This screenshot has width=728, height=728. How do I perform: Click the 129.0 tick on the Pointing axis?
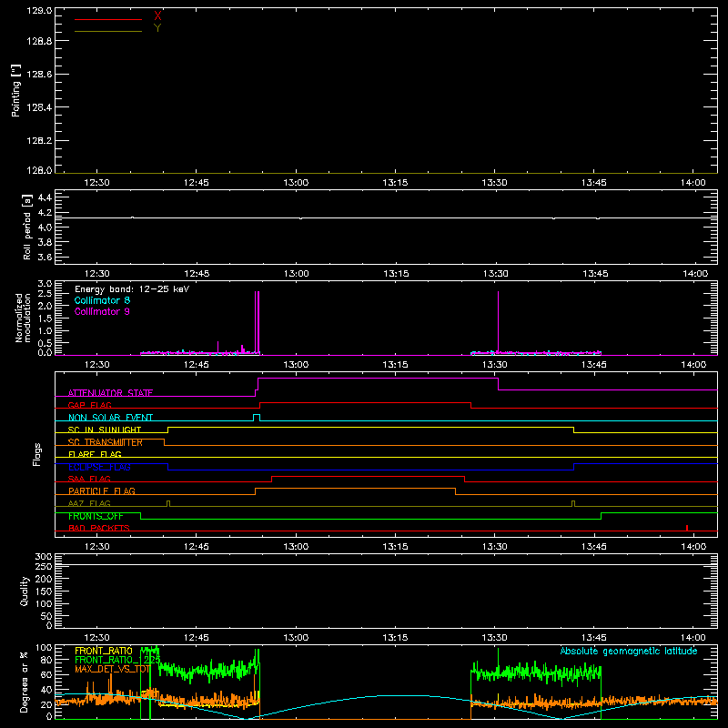pyautogui.click(x=39, y=10)
